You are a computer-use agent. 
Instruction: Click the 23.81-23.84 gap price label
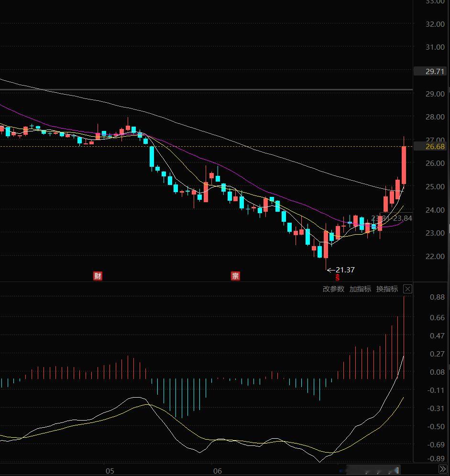click(392, 218)
